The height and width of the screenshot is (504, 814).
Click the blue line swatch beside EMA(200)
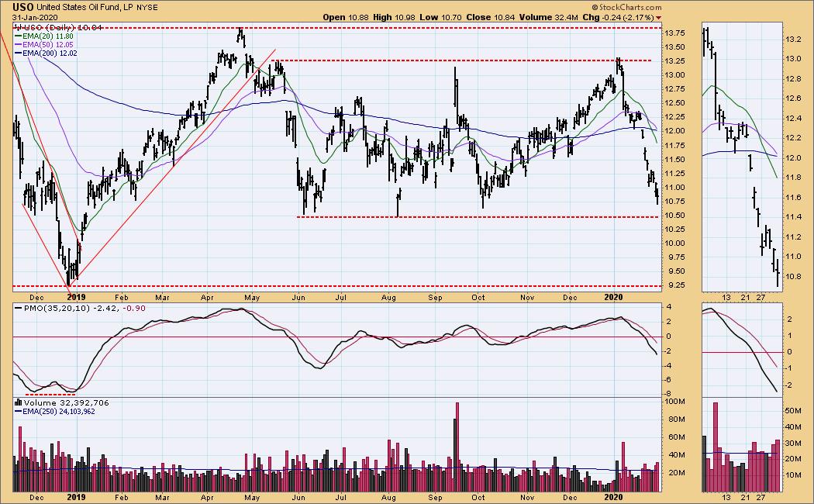click(18, 53)
